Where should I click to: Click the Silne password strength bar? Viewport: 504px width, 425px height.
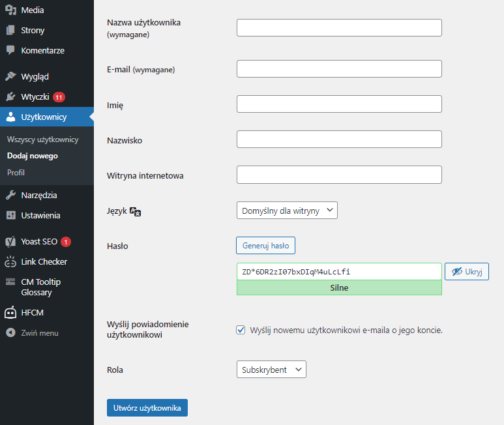[x=339, y=287]
